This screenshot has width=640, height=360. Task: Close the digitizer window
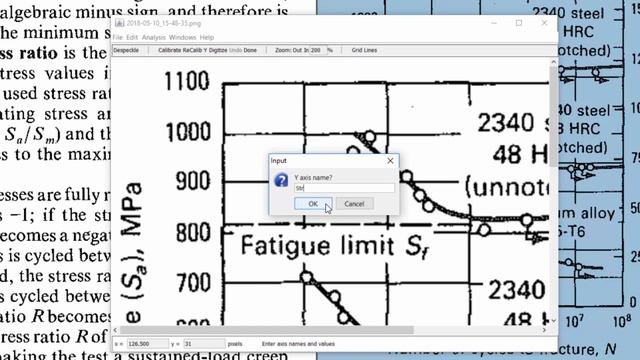point(544,23)
